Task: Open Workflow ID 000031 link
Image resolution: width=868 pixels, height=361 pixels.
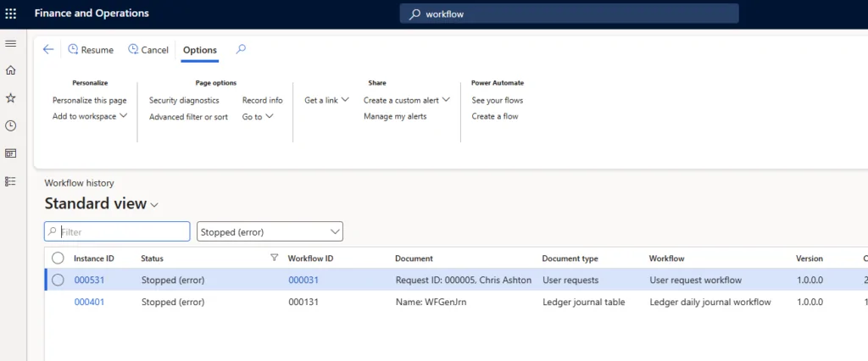Action: click(x=303, y=280)
